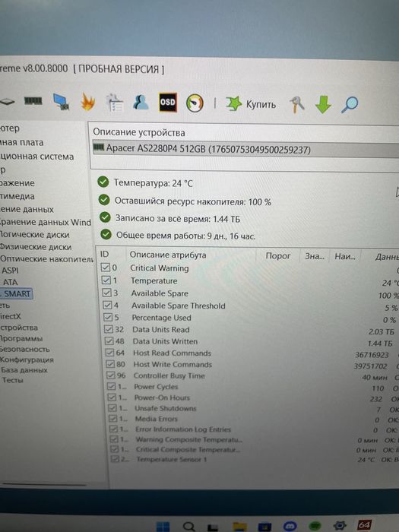Click the green star buy icon
Viewport: 399px width, 532px height.
(234, 103)
